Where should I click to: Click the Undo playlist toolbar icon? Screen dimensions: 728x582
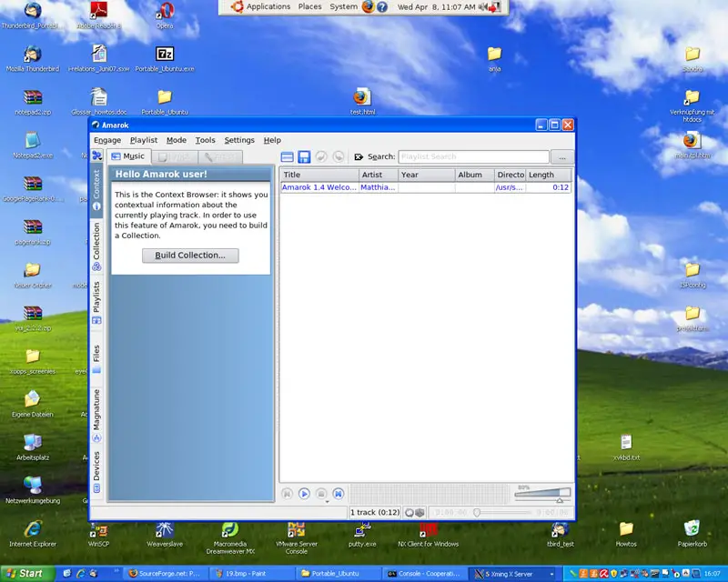pos(321,157)
